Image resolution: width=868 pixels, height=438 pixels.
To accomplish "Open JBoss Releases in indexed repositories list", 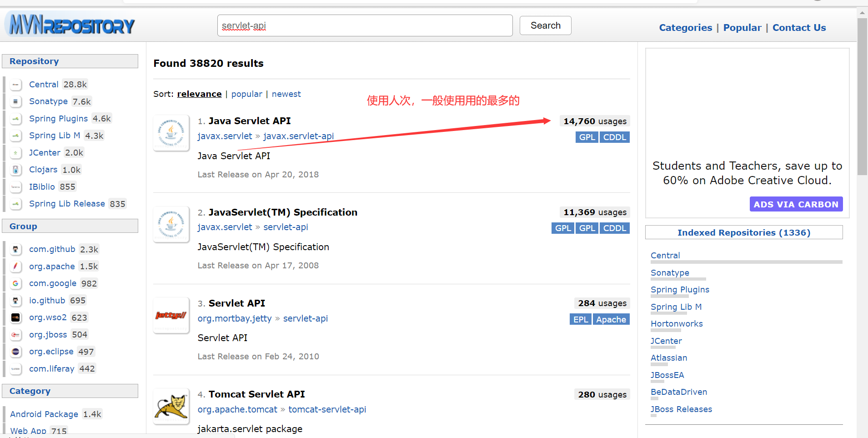I will click(x=681, y=409).
